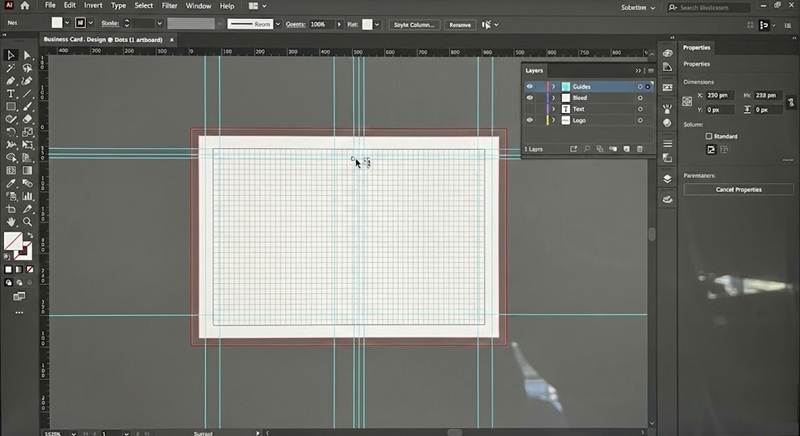The image size is (800, 436).
Task: Expand the Bleed layer
Action: coord(553,98)
